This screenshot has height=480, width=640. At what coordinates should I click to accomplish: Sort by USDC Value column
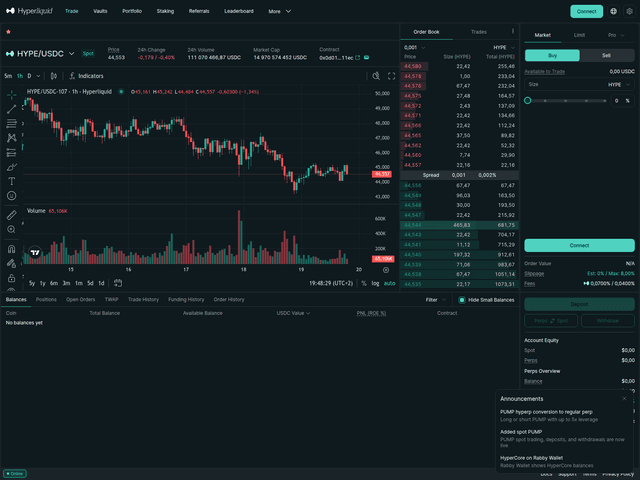(x=293, y=313)
